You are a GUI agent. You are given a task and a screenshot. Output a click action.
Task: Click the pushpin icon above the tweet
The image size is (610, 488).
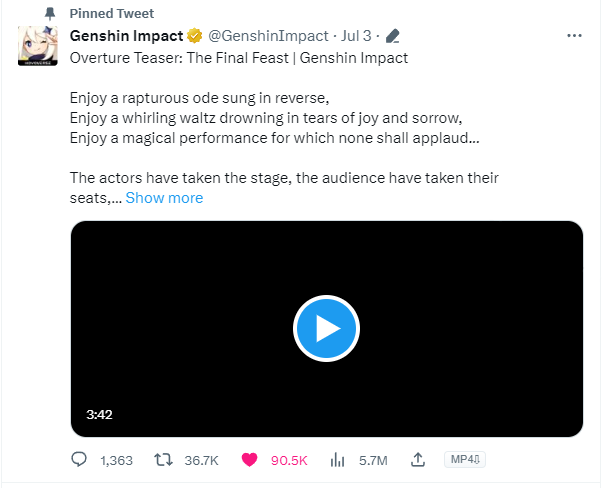pos(51,13)
